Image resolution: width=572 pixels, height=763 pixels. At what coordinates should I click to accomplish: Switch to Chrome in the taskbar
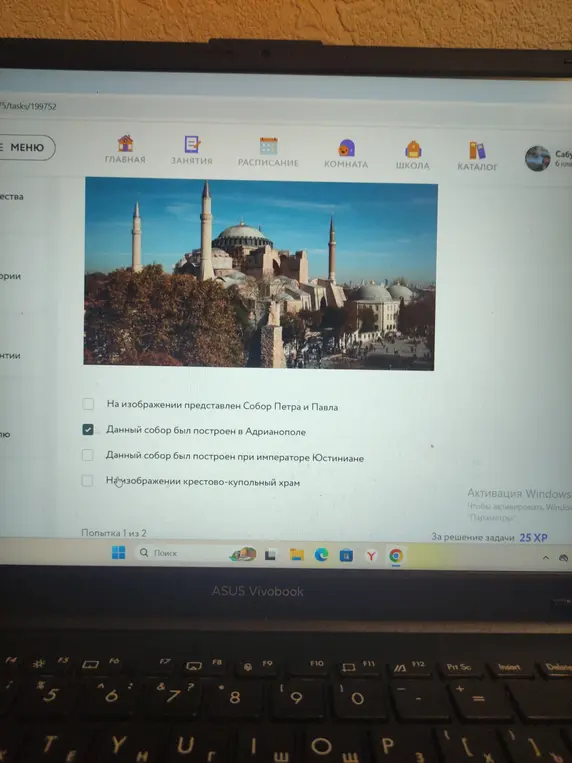[396, 556]
